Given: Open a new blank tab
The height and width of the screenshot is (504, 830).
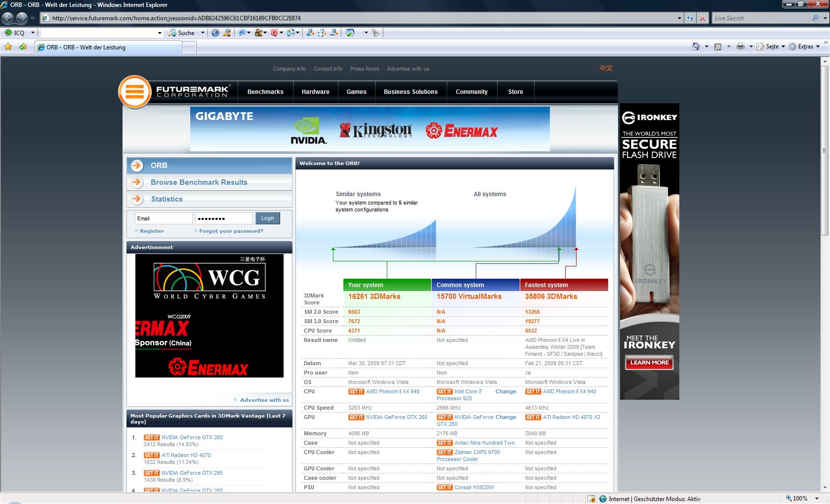Looking at the screenshot, I should click(x=189, y=47).
